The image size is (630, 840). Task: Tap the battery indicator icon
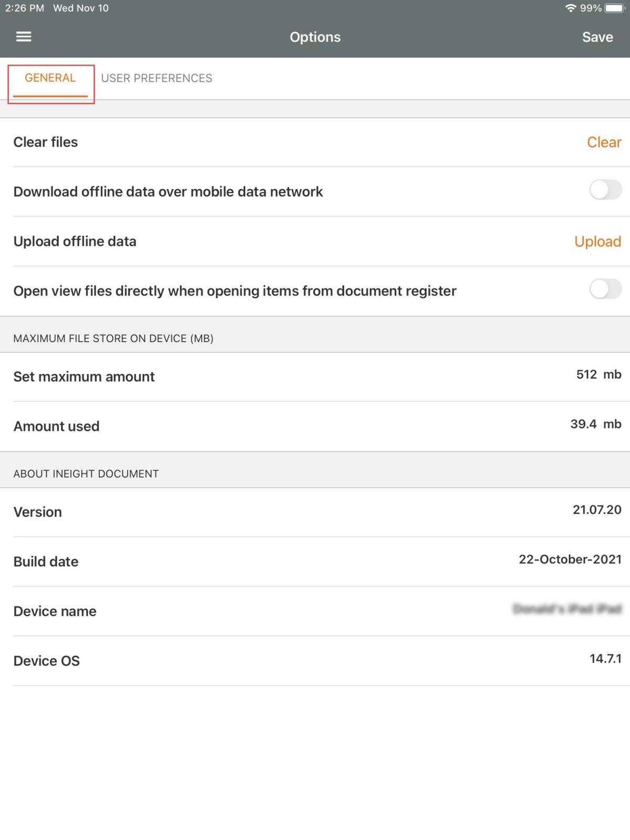(614, 8)
